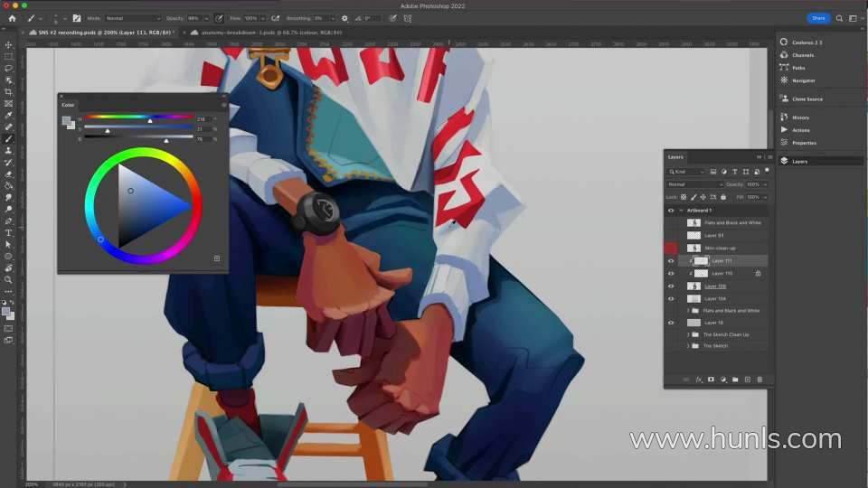Hide Layer 110

click(671, 273)
